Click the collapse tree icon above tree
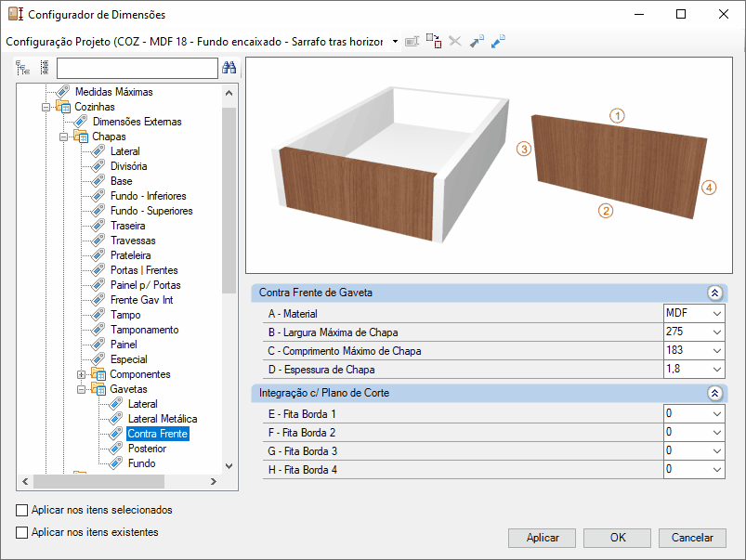This screenshot has width=746, height=560. click(45, 68)
